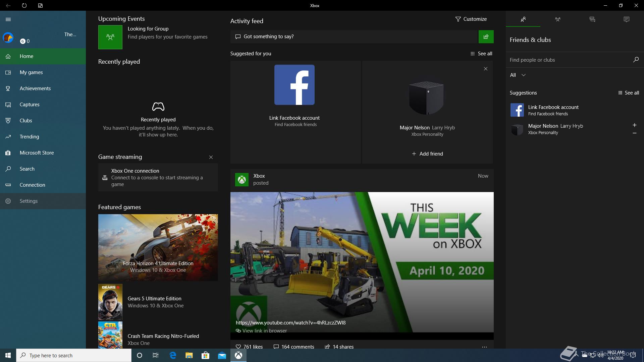Open Microsoft Store in sidebar

tap(43, 153)
